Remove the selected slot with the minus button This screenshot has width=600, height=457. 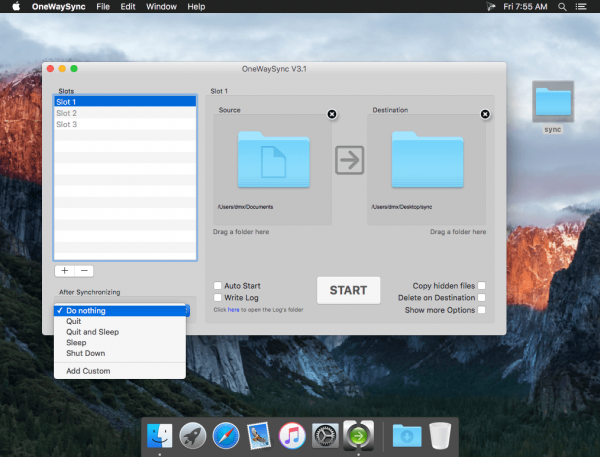point(84,271)
